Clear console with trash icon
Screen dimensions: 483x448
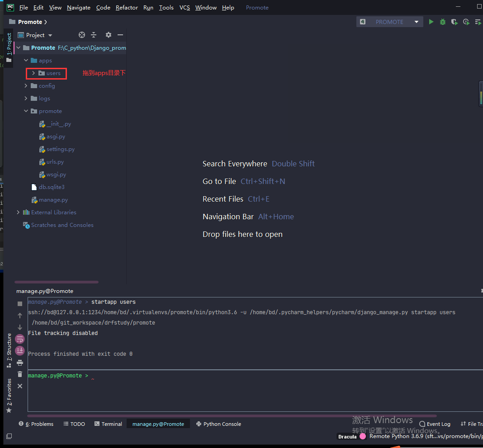point(20,374)
